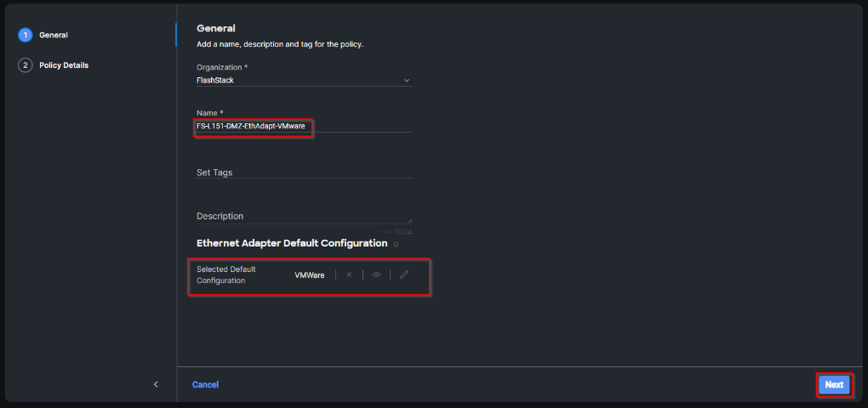Open the FlashStack organization selector
The image size is (868, 408).
click(302, 81)
